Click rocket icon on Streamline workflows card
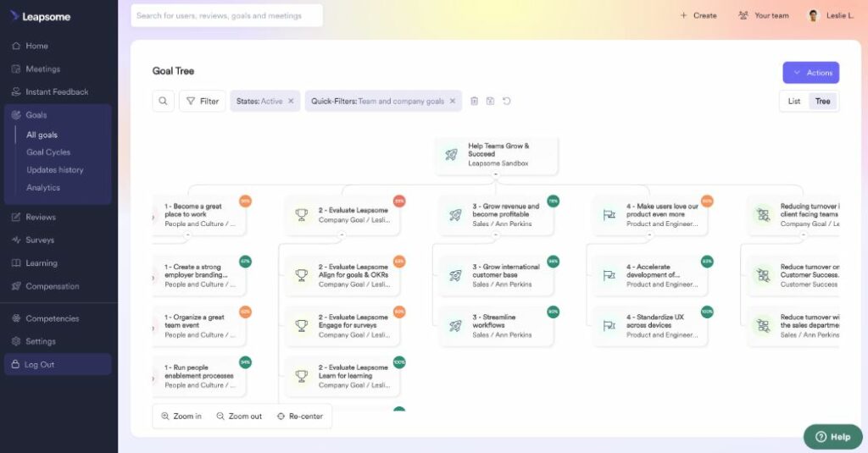Image resolution: width=868 pixels, height=453 pixels. coord(455,326)
